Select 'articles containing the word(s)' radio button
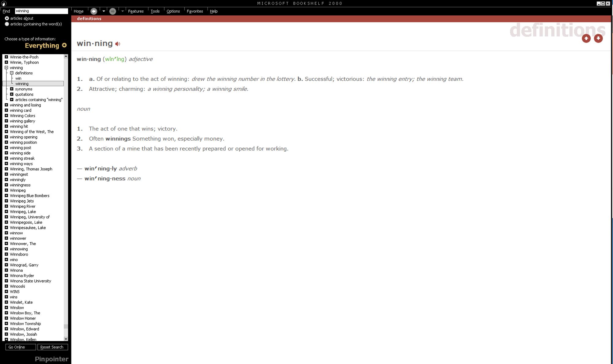613x364 pixels. click(7, 24)
